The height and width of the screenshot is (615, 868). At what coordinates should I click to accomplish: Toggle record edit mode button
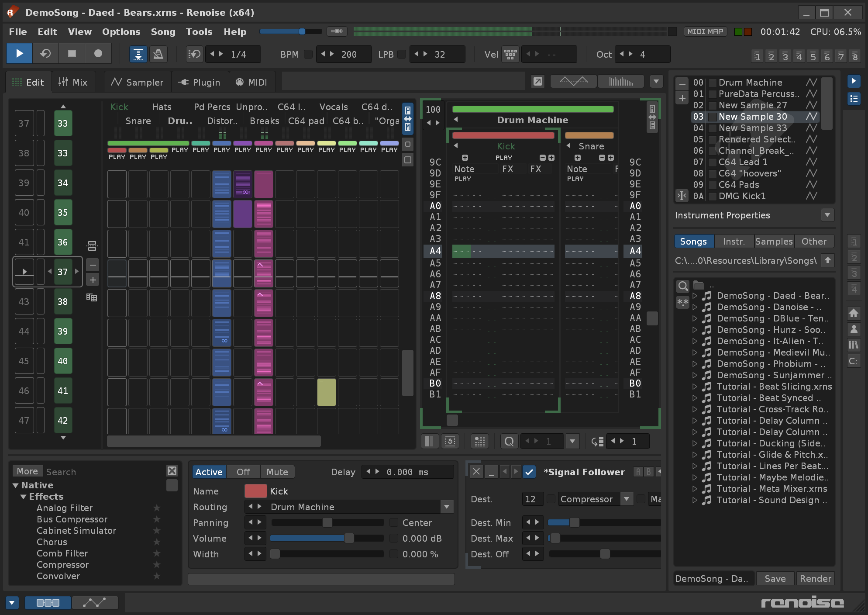click(98, 54)
